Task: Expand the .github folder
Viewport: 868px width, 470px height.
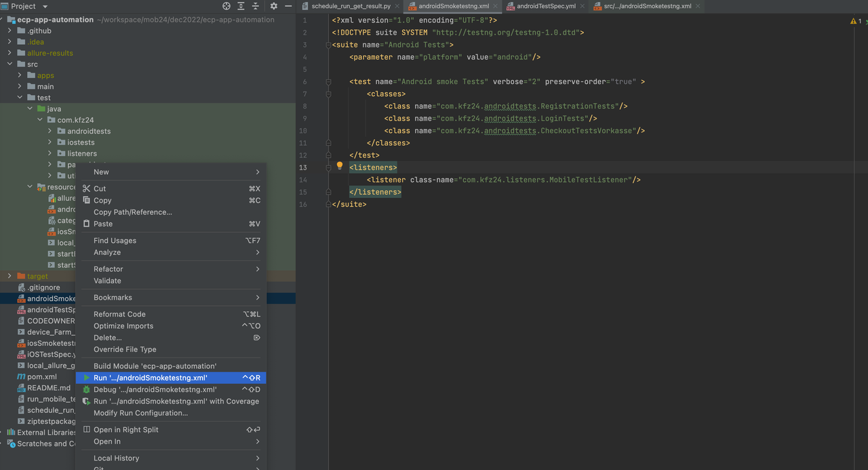Action: (9, 31)
